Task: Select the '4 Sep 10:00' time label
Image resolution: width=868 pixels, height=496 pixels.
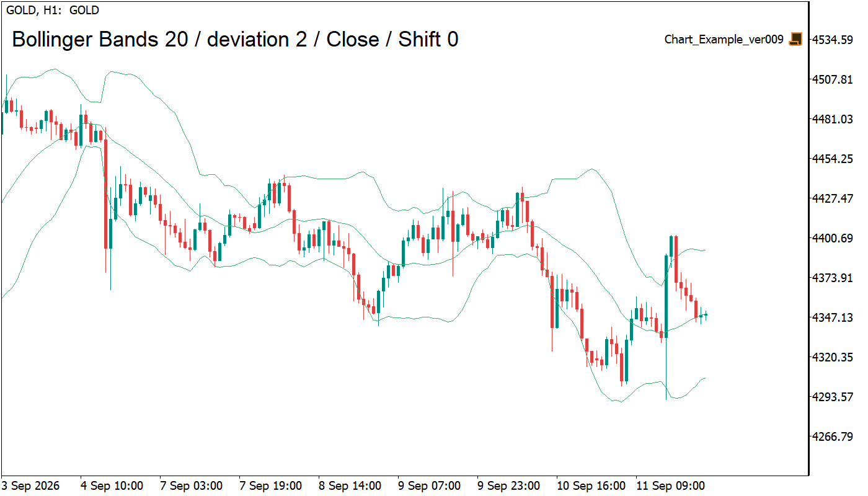Action: [112, 485]
